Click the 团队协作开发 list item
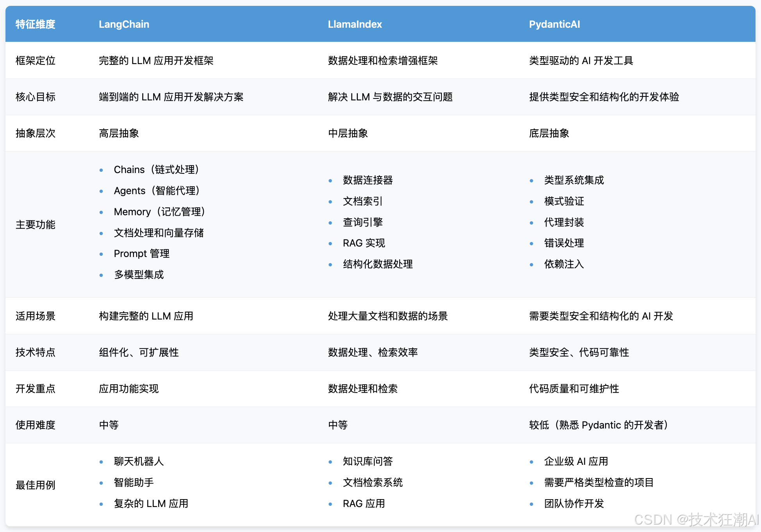Viewport: 761px width, 532px height. tap(574, 503)
